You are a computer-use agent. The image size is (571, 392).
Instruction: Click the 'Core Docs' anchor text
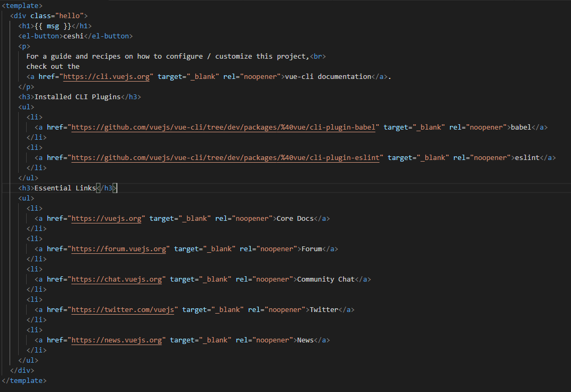pos(295,219)
